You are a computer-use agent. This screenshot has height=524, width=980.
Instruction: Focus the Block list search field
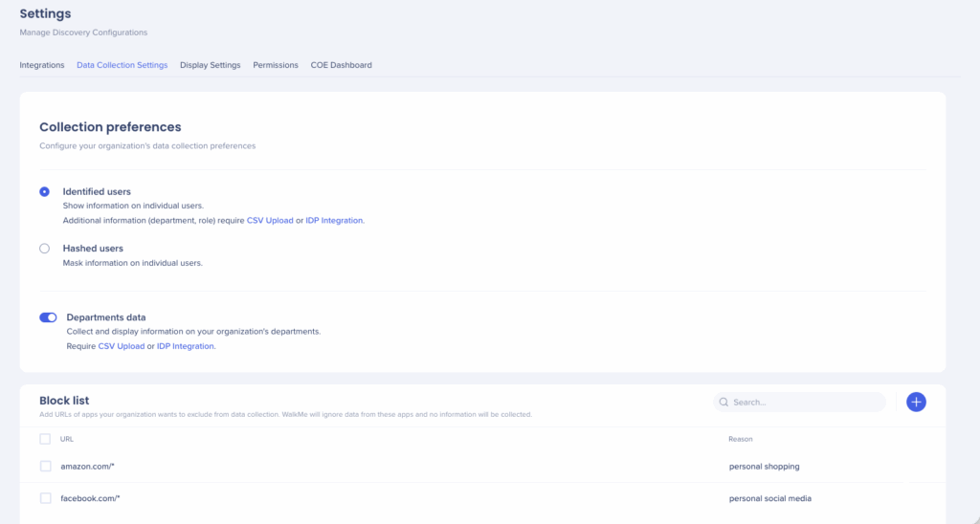tap(804, 403)
